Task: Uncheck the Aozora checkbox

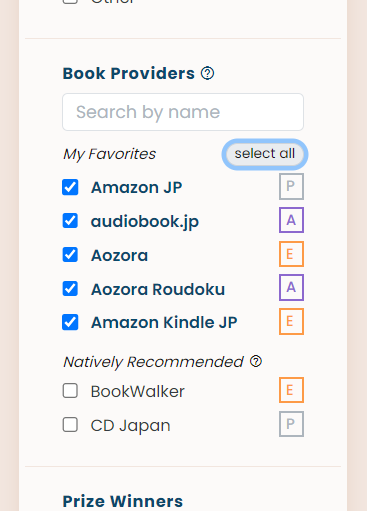Action: (x=70, y=255)
